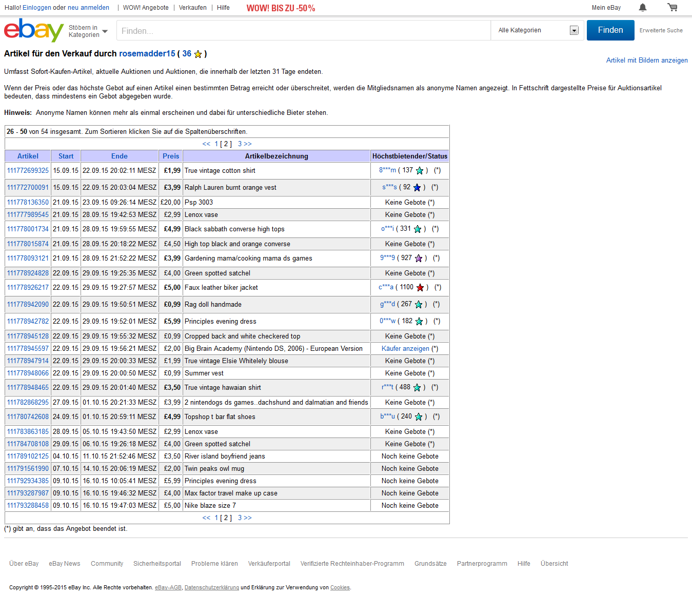Viewport: 692px width, 616px height.
Task: Click the Einloggen link
Action: pos(37,8)
